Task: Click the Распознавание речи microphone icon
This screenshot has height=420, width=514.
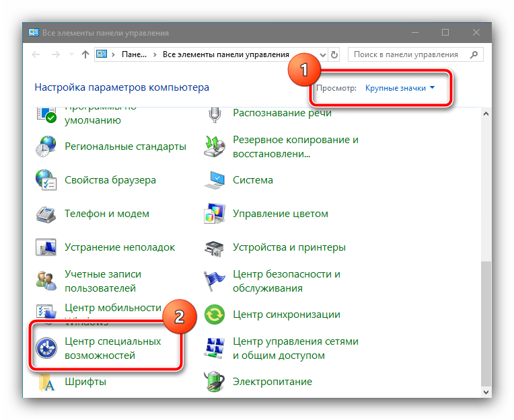Action: [x=215, y=114]
